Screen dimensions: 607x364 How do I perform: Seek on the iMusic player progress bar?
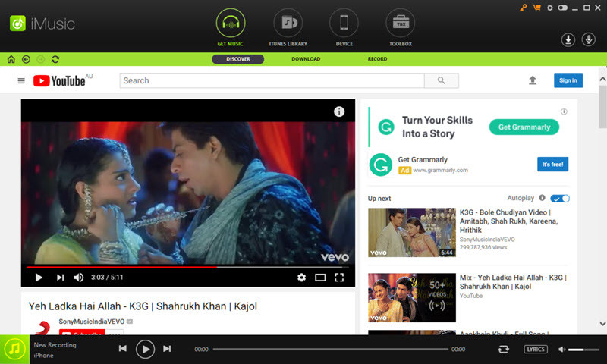pos(330,350)
